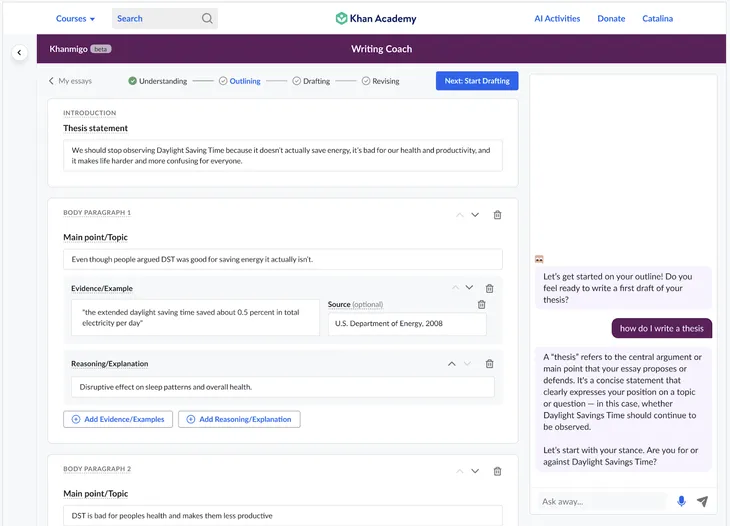The image size is (730, 526).
Task: Go to the Revising step
Action: pos(381,81)
